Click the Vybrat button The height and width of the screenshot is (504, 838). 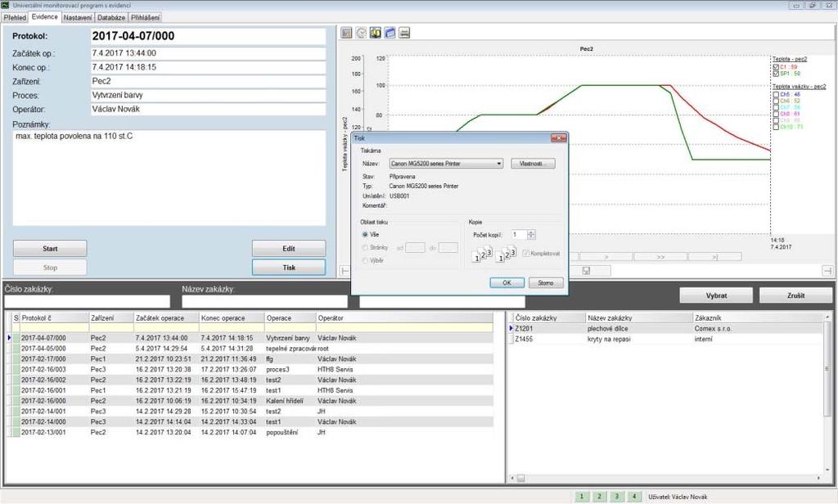[716, 295]
